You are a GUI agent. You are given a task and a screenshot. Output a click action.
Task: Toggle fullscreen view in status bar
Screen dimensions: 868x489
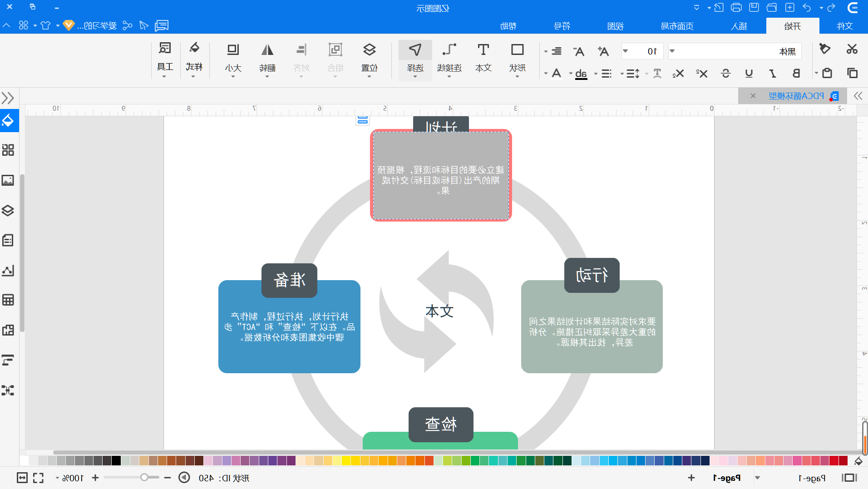pyautogui.click(x=38, y=478)
